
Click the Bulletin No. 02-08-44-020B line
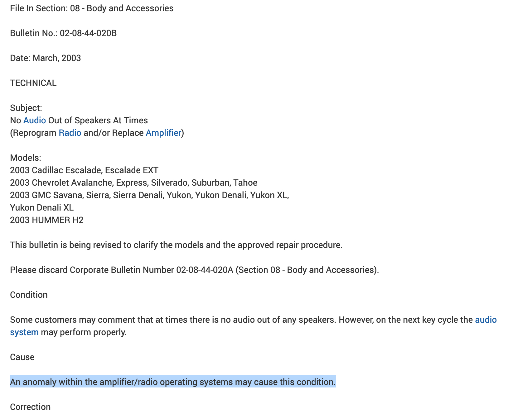[63, 33]
